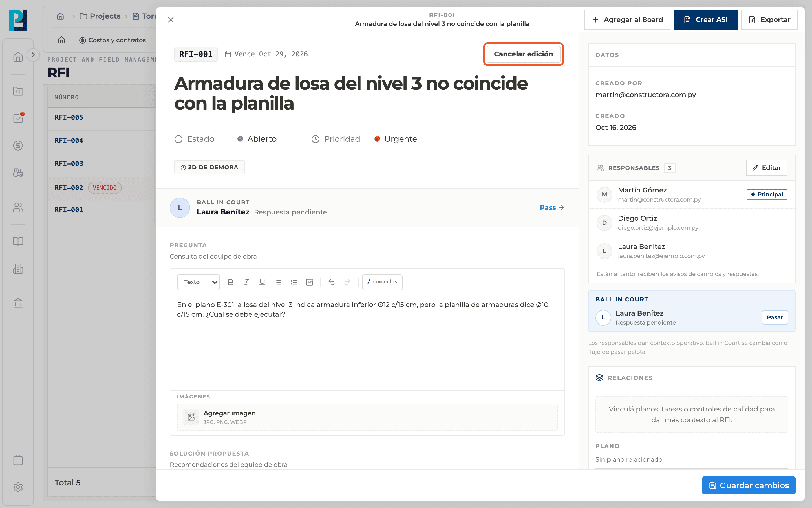The height and width of the screenshot is (508, 812).
Task: Click Crear ASI button
Action: pos(705,20)
